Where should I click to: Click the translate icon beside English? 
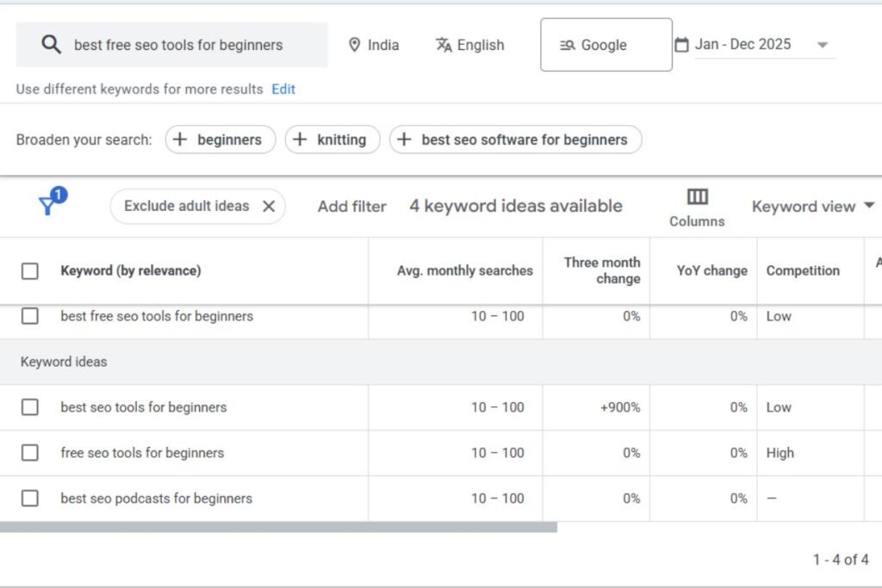pos(444,44)
